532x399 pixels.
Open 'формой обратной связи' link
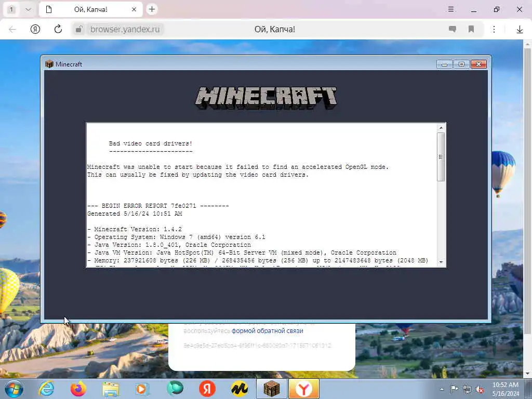point(268,331)
